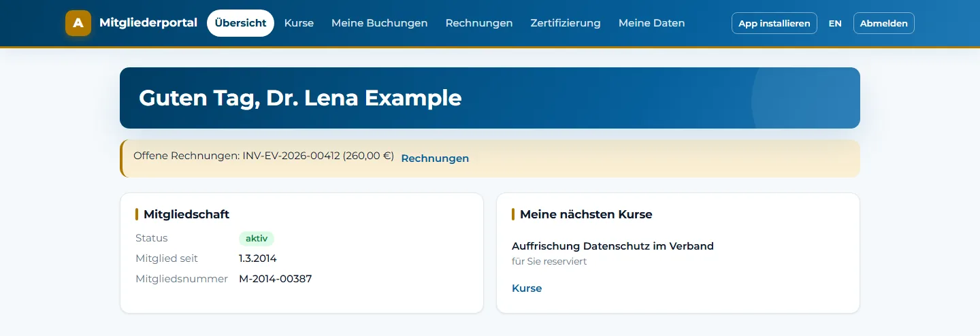Open the Zertifizierung navigation item
The height and width of the screenshot is (336, 980).
[566, 23]
